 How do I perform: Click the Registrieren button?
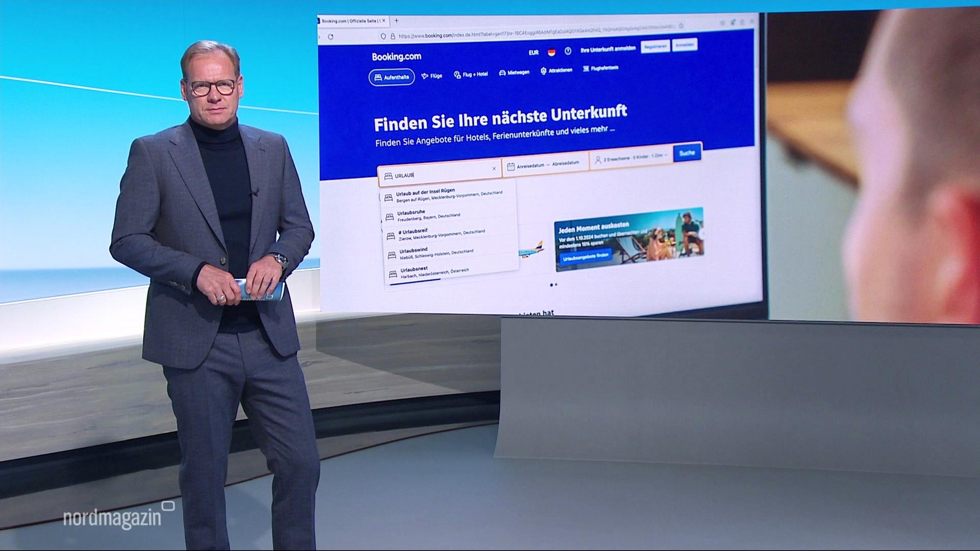coord(655,46)
